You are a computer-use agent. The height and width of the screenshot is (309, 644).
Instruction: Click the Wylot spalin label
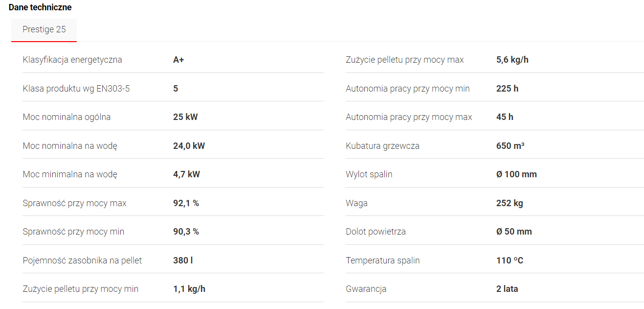369,174
